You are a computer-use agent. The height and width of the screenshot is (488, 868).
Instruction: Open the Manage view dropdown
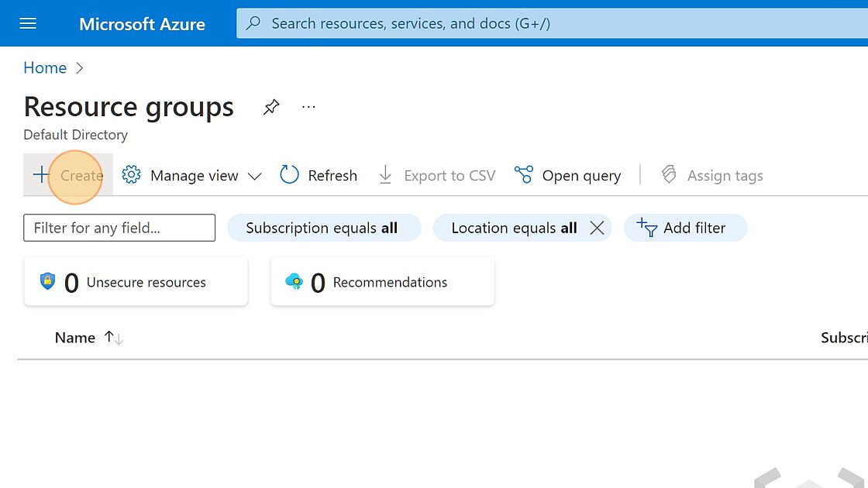coord(191,175)
